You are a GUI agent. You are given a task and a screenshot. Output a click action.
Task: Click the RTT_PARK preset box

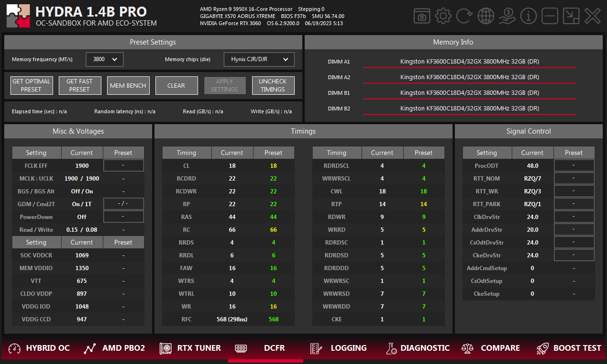[x=574, y=204]
